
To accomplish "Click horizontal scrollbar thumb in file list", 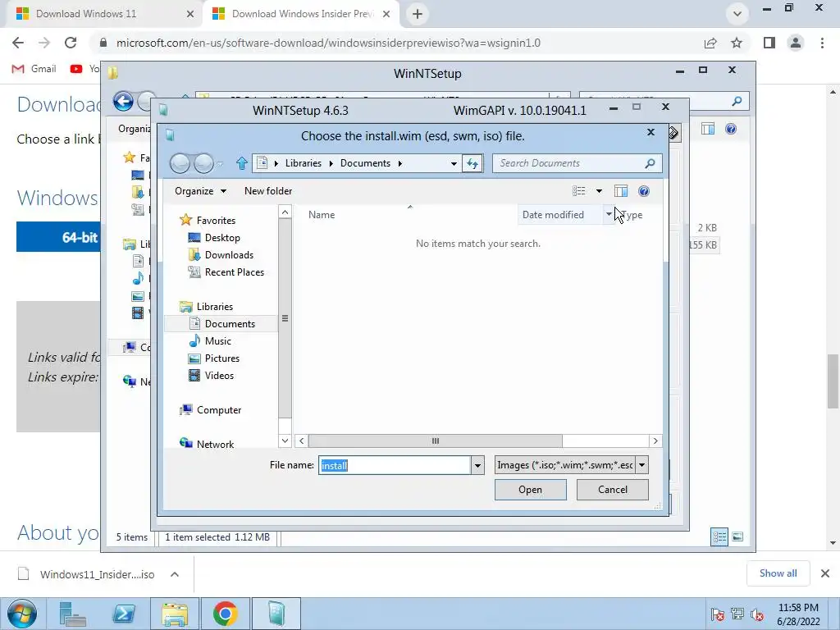I will click(x=435, y=441).
